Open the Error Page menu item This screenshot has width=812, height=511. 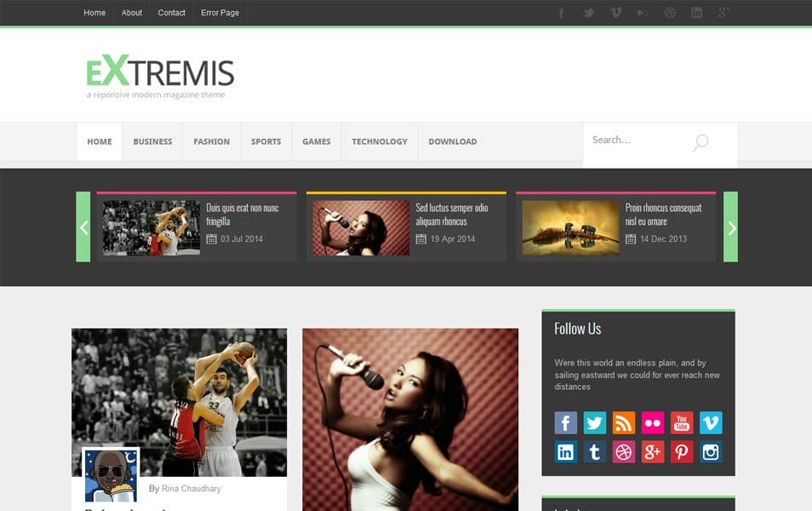coord(220,12)
